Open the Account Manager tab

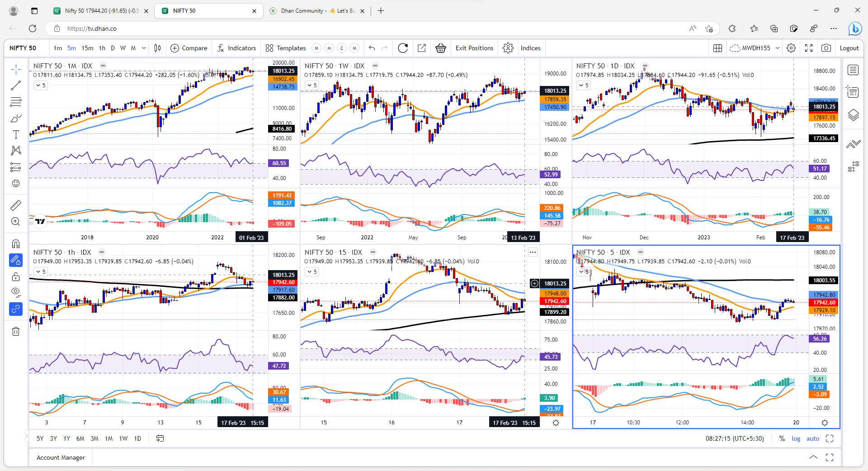pyautogui.click(x=61, y=457)
